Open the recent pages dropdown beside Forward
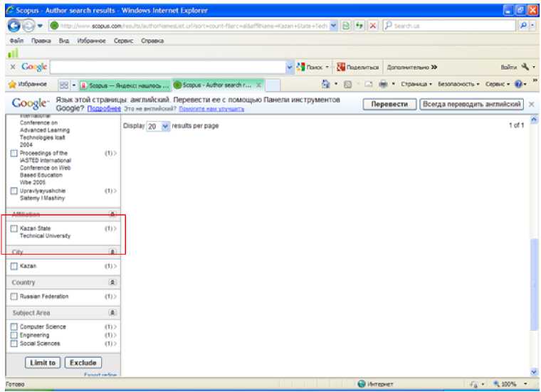Viewport: 541px width, 392px height. tap(40, 26)
